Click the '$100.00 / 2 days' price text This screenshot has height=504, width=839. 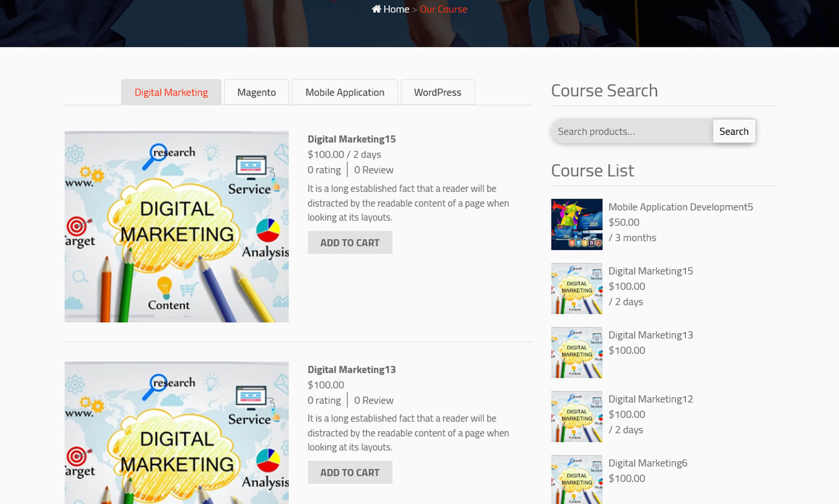344,154
